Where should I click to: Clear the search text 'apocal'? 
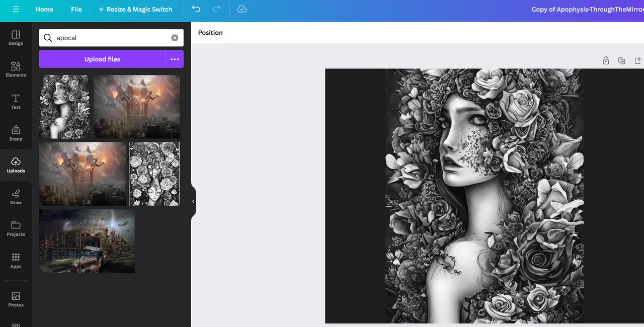(175, 38)
